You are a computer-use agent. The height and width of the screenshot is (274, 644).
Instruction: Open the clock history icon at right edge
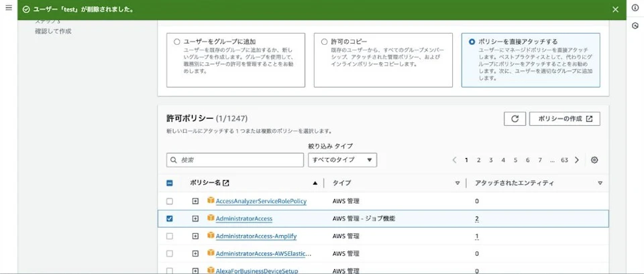635,25
